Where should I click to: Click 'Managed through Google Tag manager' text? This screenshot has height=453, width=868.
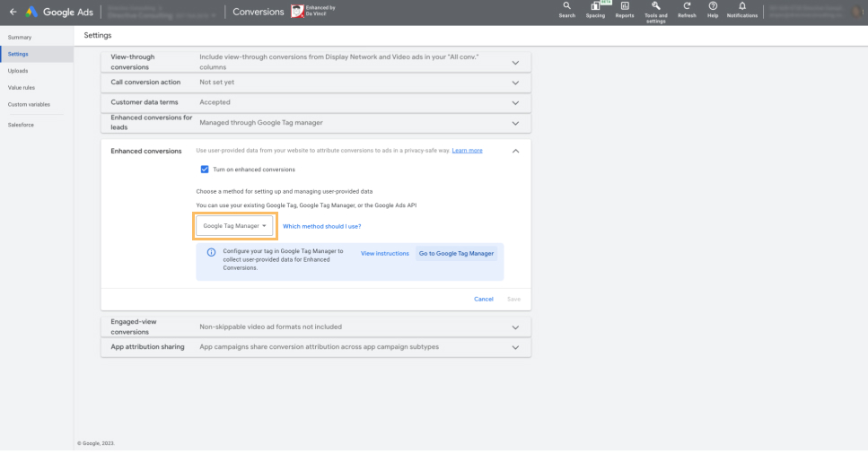[260, 123]
